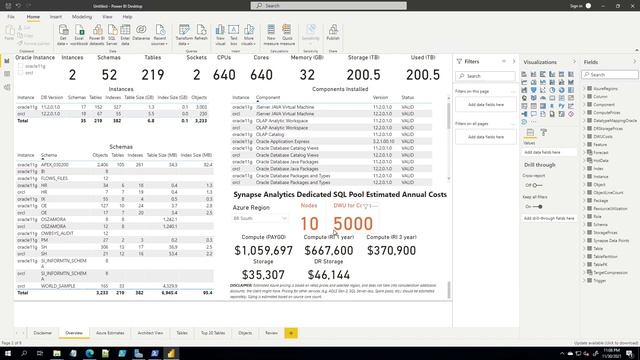Click the Filters search field
Viewport: 640px width, 360px height.
(486, 76)
